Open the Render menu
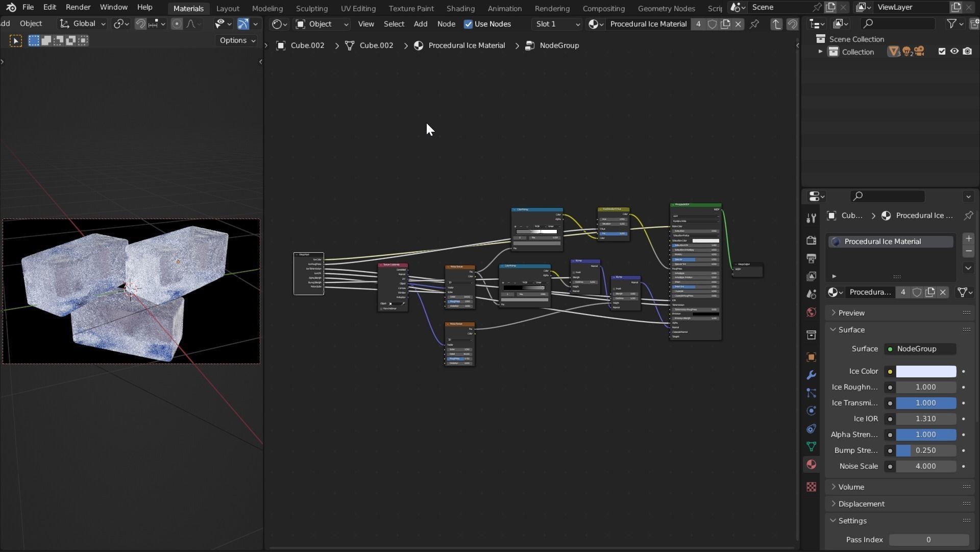Viewport: 980px width, 552px height. point(78,8)
